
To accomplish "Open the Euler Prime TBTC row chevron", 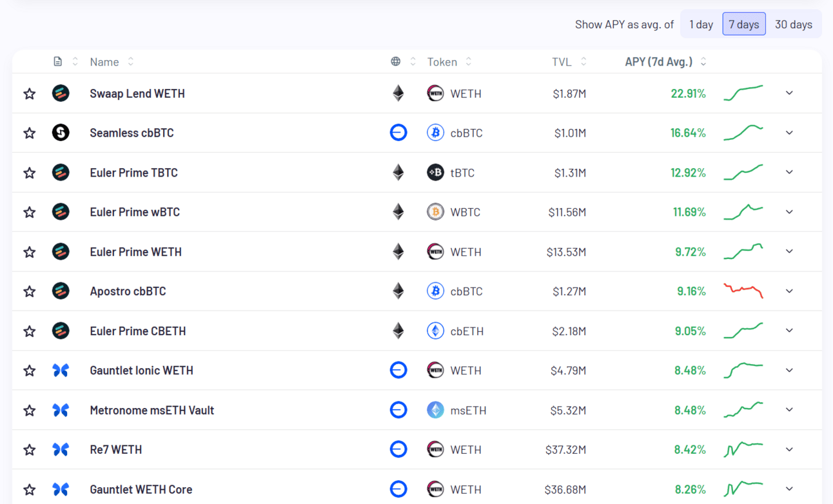I will 789,172.
